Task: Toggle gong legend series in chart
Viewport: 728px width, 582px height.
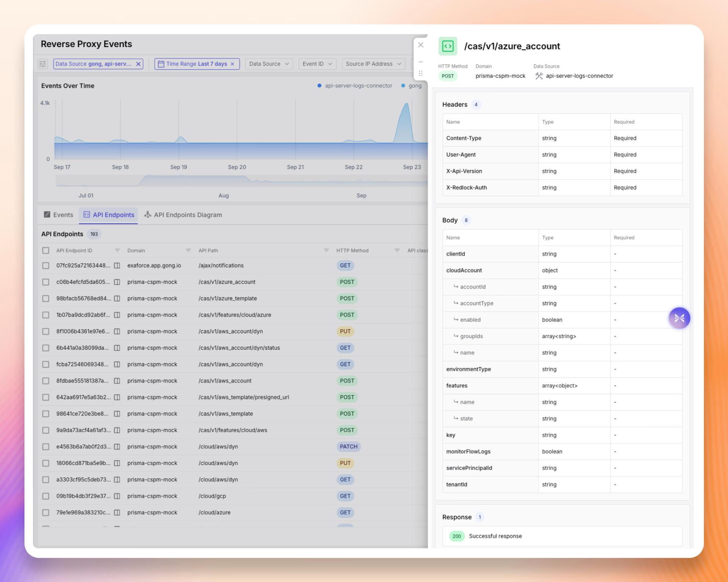Action: 411,86
